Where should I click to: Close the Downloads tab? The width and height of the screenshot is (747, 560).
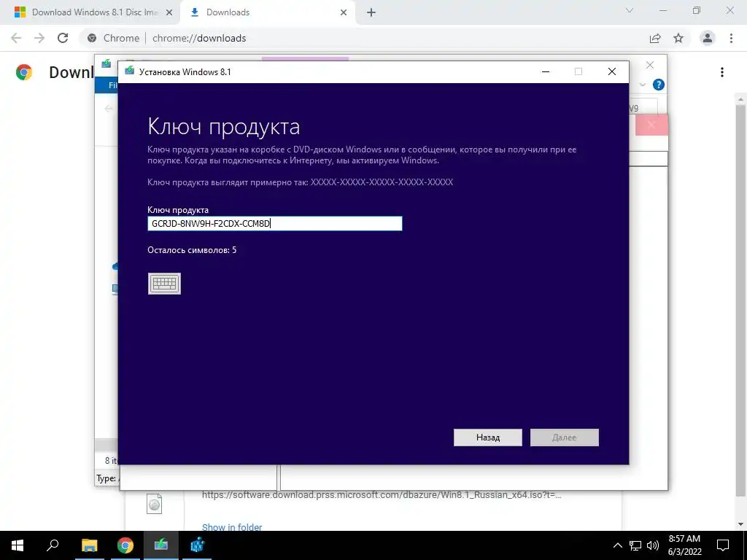tap(344, 12)
